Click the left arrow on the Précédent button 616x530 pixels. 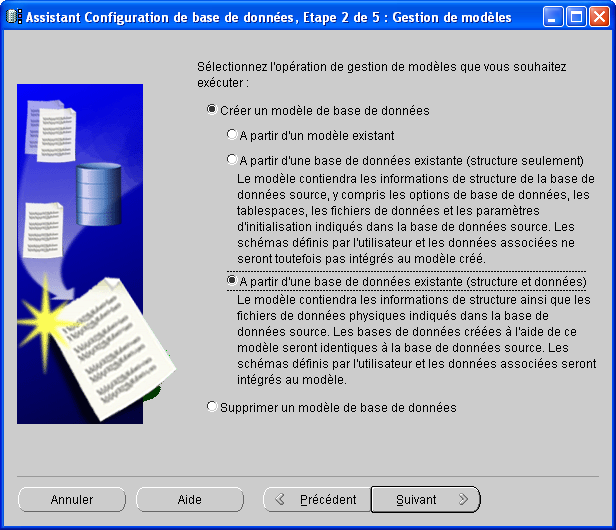[281, 499]
